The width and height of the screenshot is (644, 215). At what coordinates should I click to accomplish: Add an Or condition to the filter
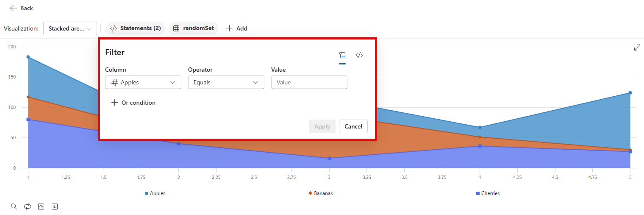click(133, 103)
